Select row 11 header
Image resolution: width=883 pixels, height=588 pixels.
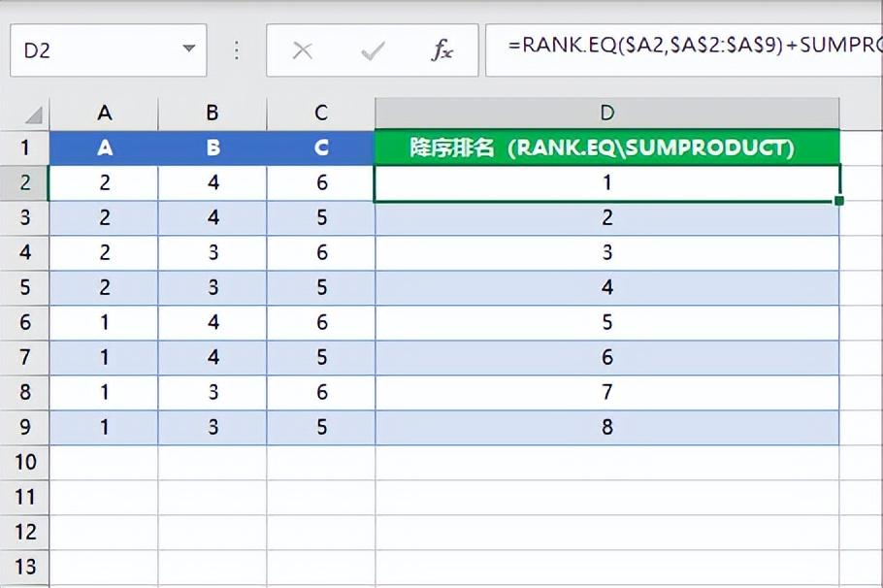coord(25,497)
